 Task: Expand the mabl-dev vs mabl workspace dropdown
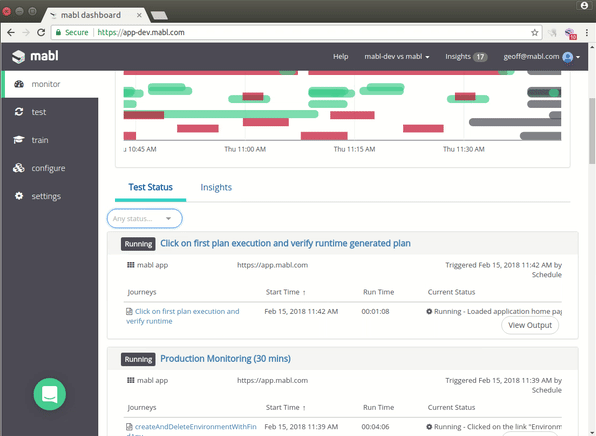(396, 57)
